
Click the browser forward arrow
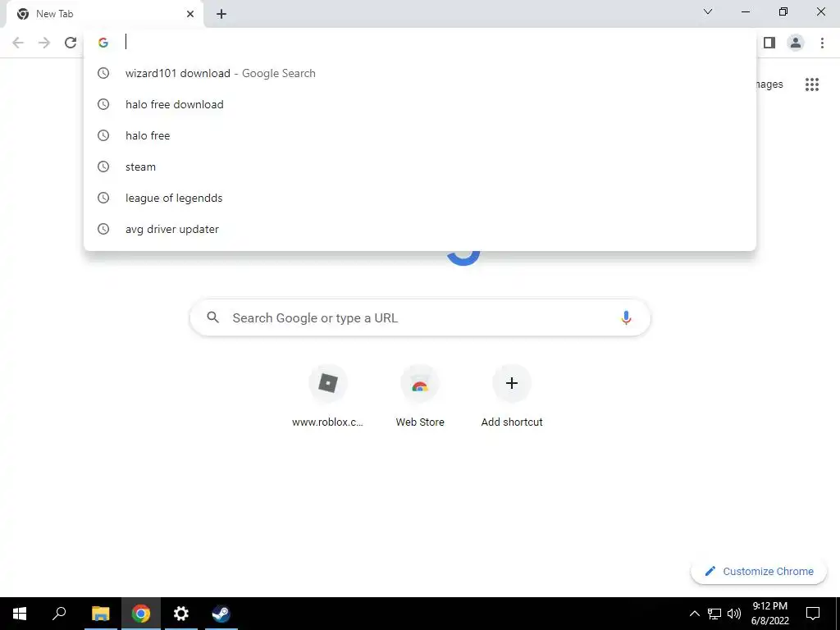[x=44, y=43]
